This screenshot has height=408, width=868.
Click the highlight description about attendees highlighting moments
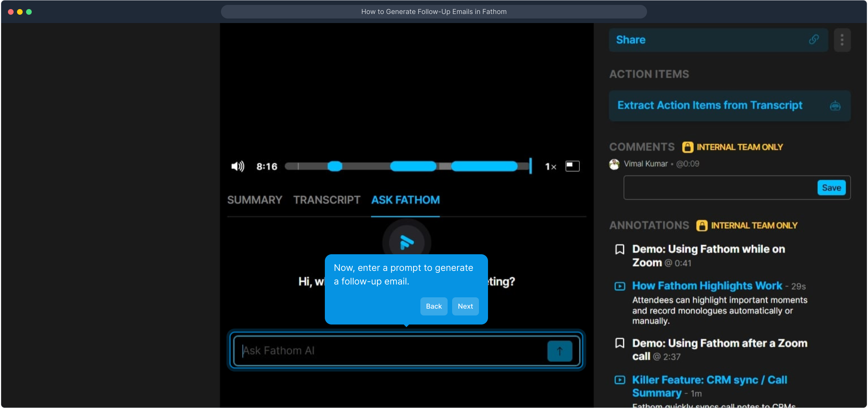pos(720,311)
